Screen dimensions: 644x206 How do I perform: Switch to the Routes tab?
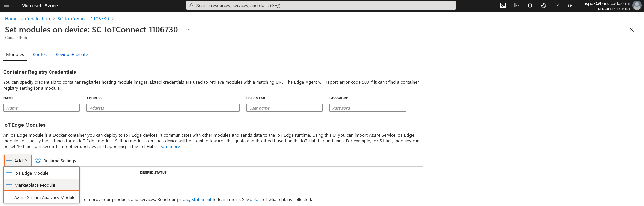[40, 54]
